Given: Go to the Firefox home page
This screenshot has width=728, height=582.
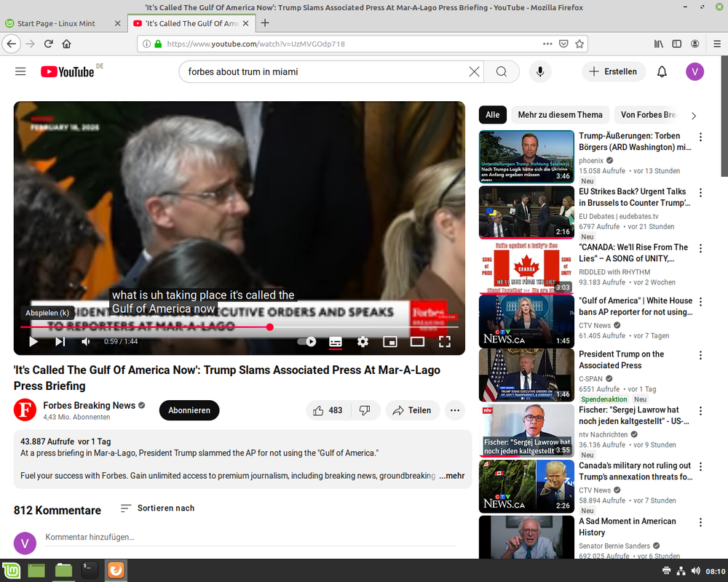Looking at the screenshot, I should click(66, 44).
